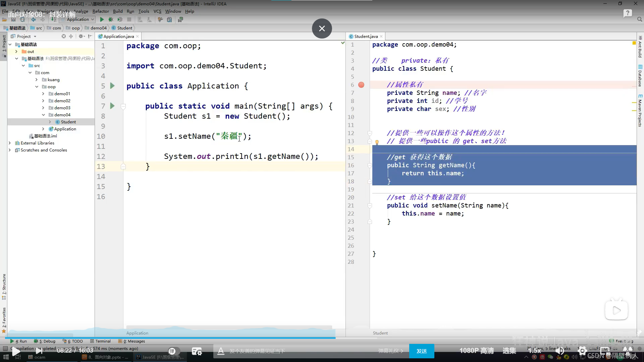This screenshot has width=644, height=362.
Task: Toggle the Structure tool window tab
Action: pos(4,284)
